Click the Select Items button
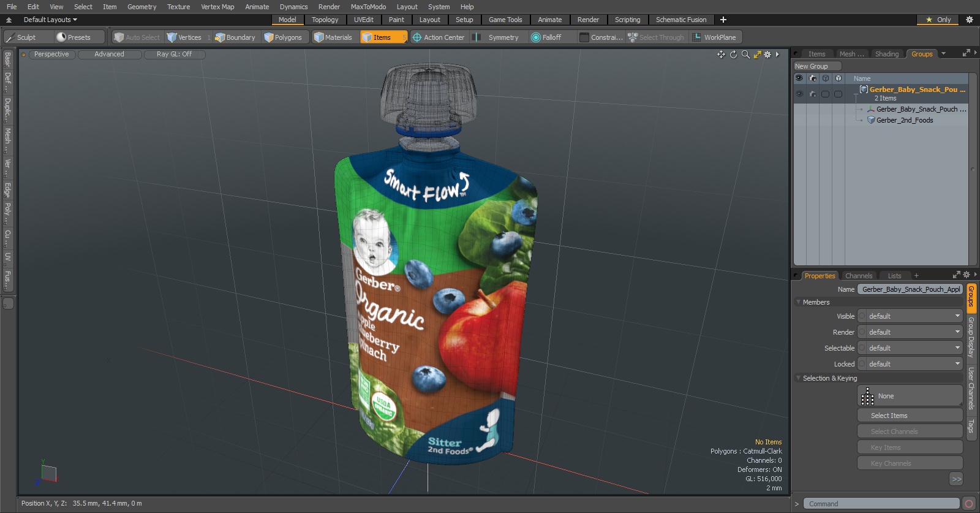Image resolution: width=980 pixels, height=513 pixels. tap(910, 416)
